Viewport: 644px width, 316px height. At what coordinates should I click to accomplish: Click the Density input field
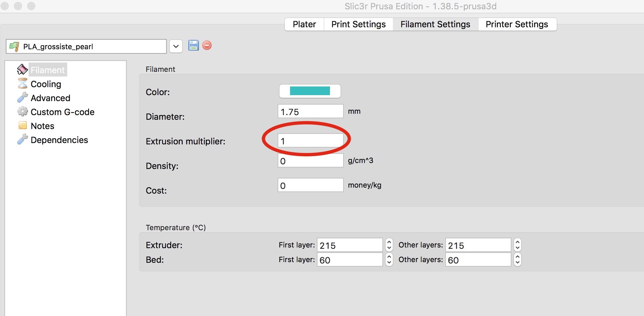(310, 160)
